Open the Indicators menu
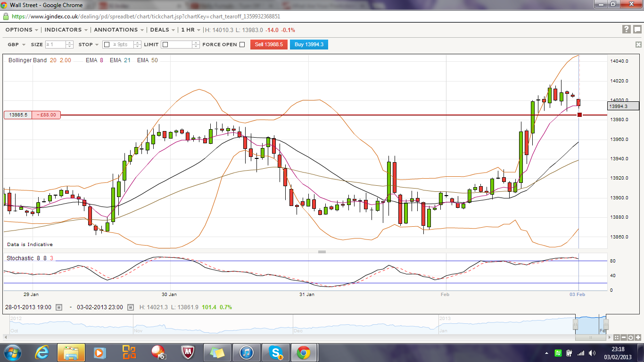 (x=66, y=30)
